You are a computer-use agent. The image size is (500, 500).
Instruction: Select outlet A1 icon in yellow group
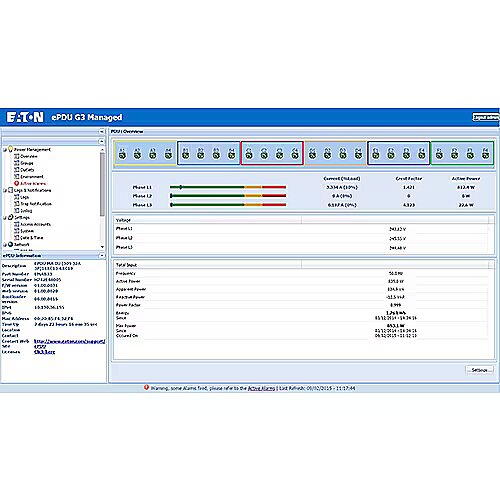(x=122, y=154)
